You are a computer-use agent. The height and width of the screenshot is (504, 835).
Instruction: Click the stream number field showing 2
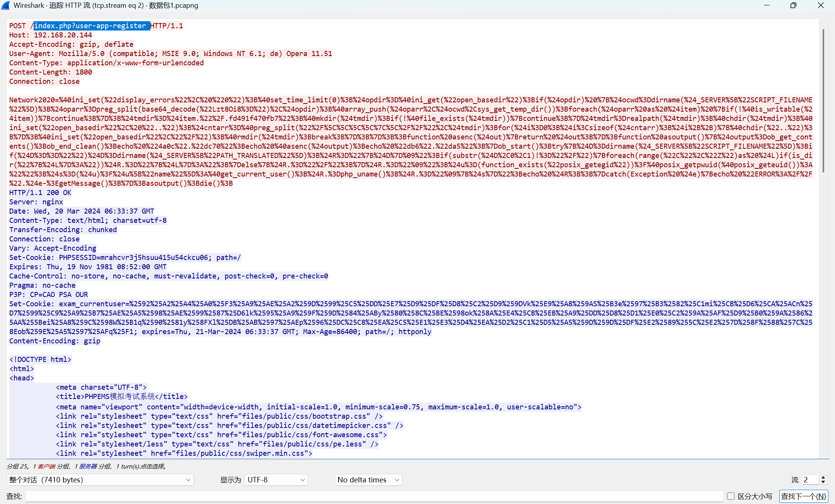coord(810,480)
